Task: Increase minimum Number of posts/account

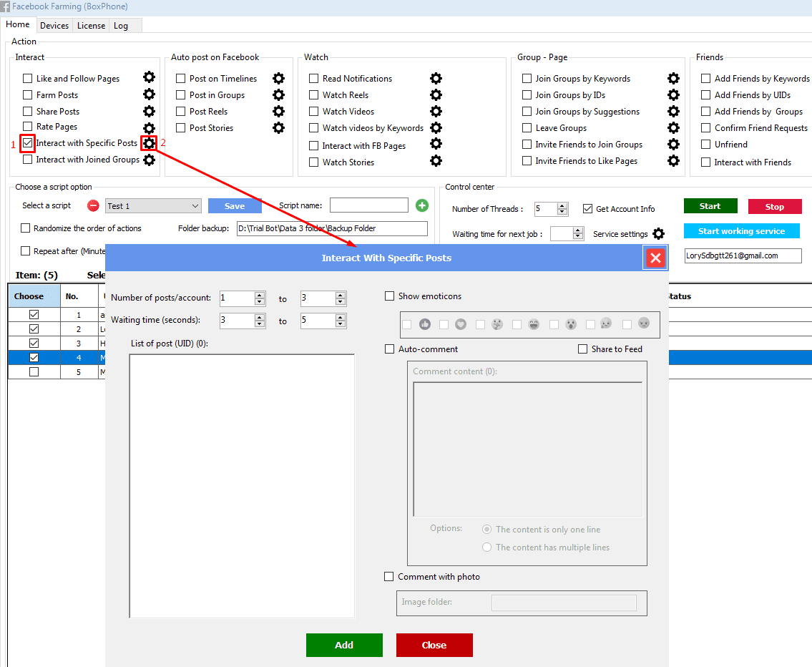Action: [x=260, y=295]
